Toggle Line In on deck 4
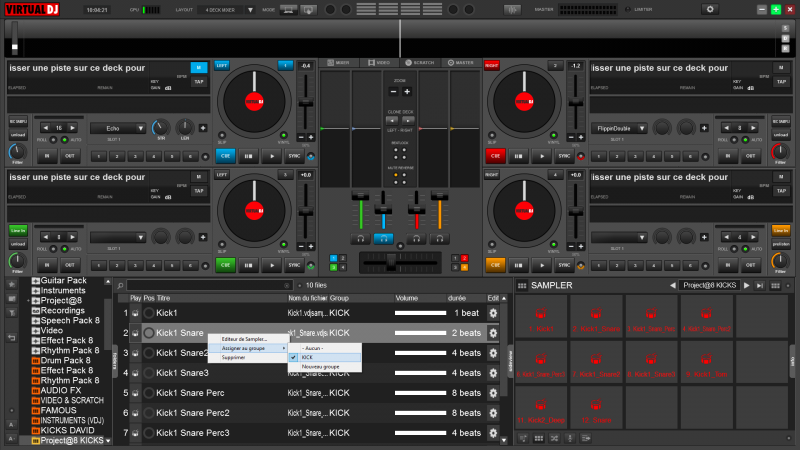The image size is (800, 450). [781, 231]
